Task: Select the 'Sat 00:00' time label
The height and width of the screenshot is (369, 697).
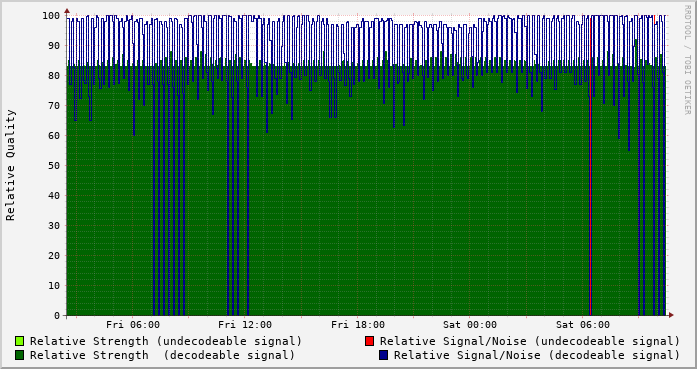Action: pos(470,325)
